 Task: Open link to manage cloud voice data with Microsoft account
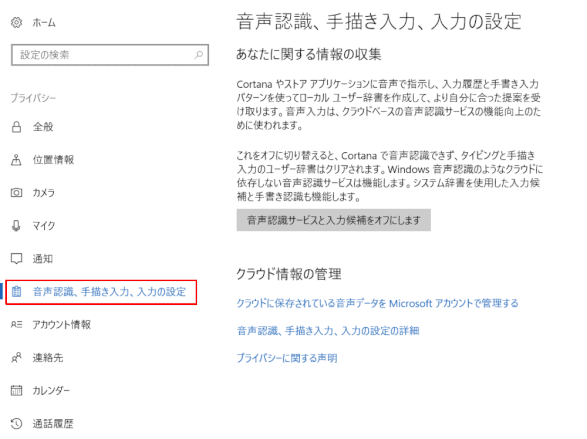point(377,303)
